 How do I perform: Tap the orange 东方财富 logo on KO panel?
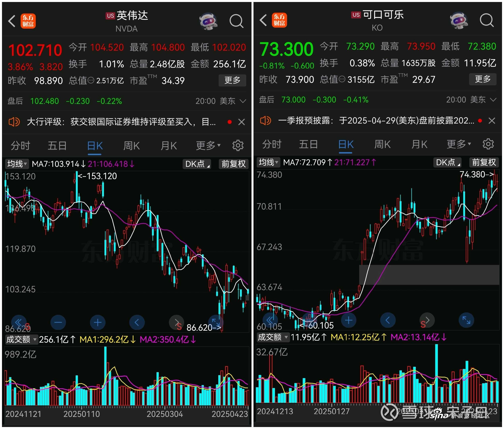point(279,20)
